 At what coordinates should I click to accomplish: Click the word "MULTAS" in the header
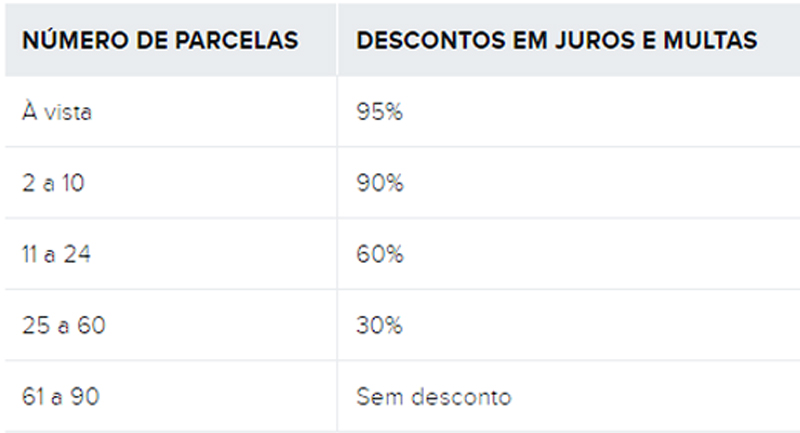(x=717, y=41)
